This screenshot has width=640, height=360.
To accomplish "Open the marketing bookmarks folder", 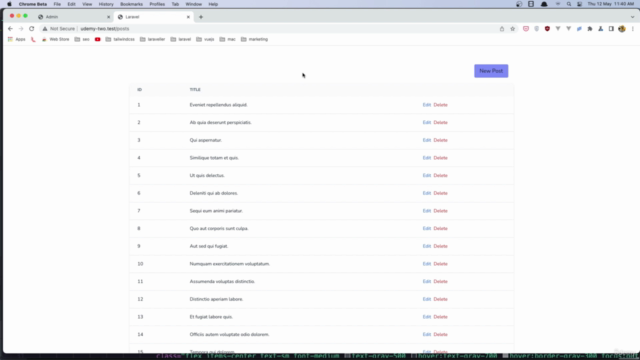I will point(254,39).
